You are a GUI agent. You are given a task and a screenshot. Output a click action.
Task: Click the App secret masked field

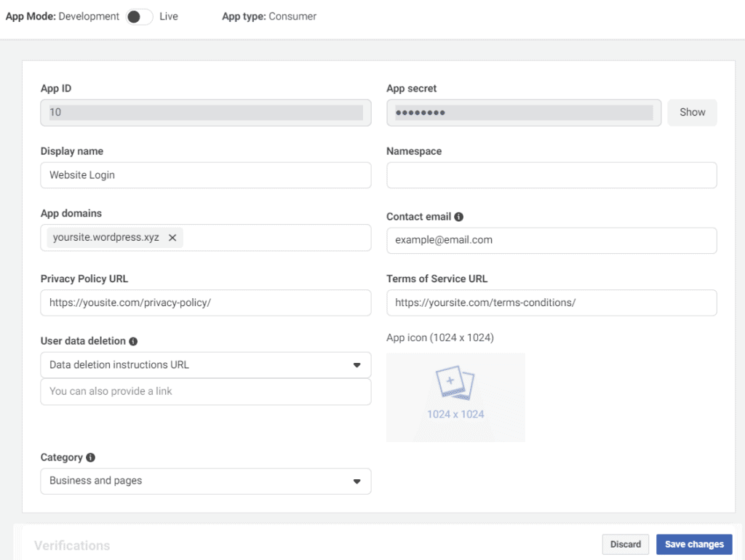click(x=523, y=113)
